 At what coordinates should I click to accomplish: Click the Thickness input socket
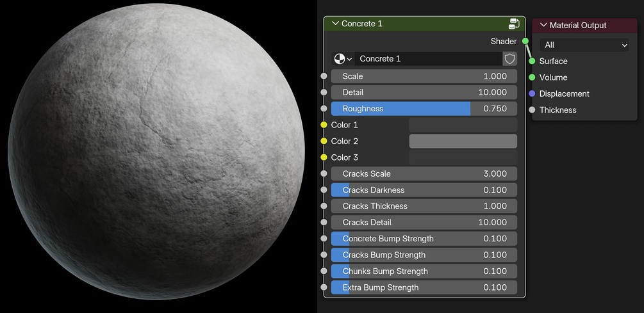pos(533,110)
